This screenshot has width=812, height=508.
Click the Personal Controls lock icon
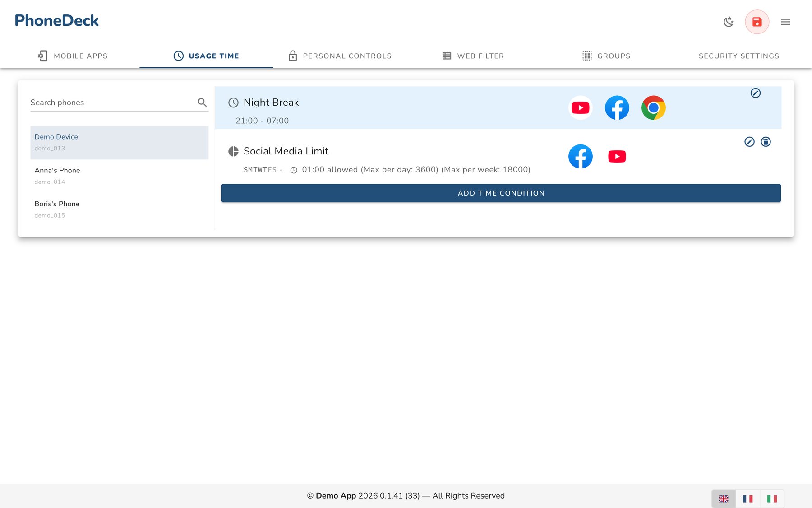pos(293,56)
